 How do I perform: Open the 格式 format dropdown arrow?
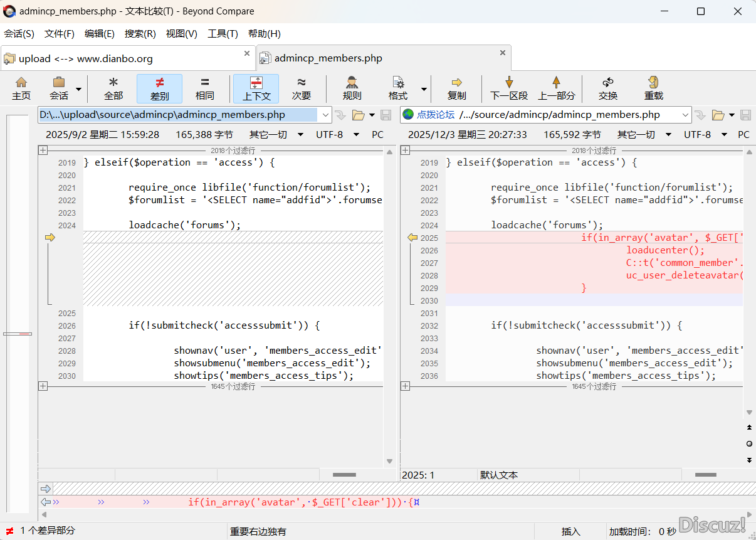[424, 89]
